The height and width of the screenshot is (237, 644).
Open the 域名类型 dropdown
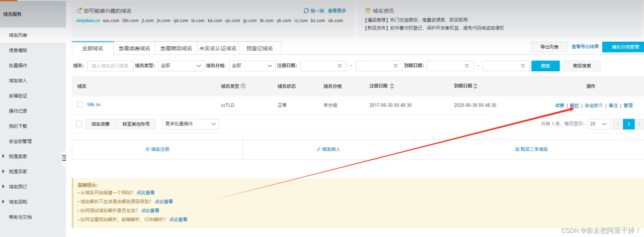click(x=180, y=66)
